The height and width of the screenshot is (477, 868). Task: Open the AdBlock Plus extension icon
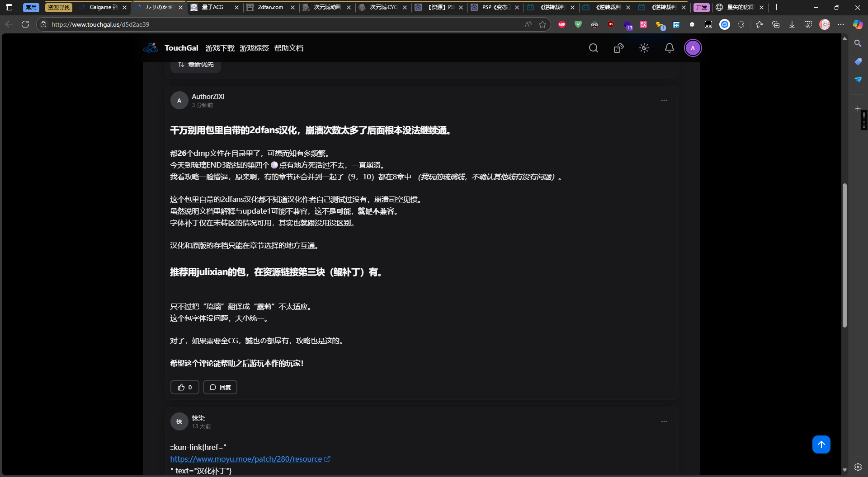click(562, 24)
